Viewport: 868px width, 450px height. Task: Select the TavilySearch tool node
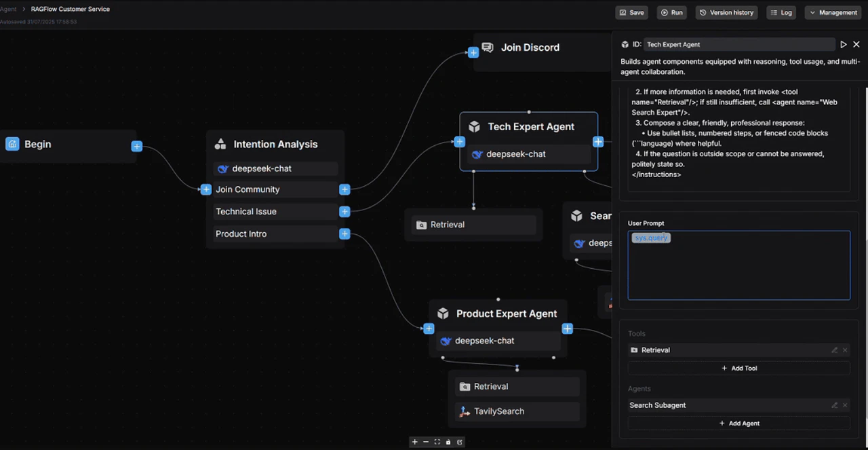click(517, 411)
